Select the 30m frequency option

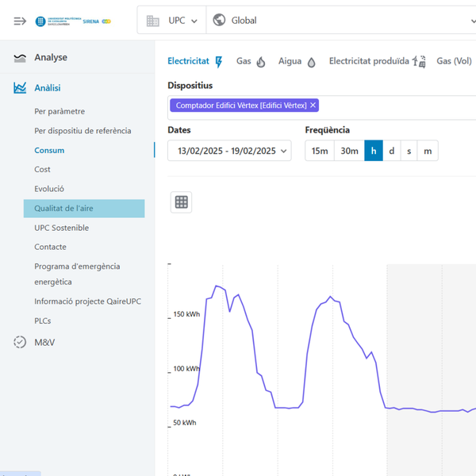tap(349, 151)
